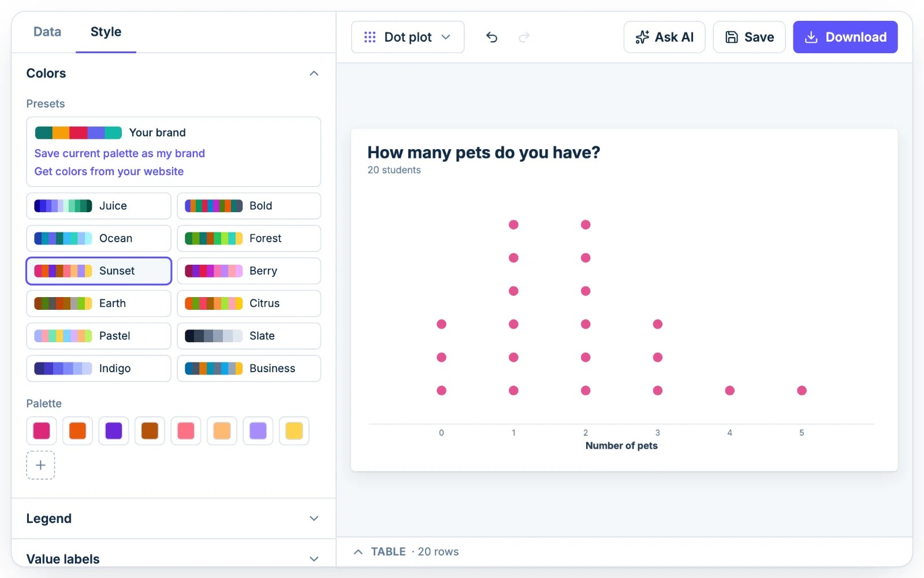This screenshot has width=924, height=578.
Task: Edit the lavender palette swatch
Action: click(258, 431)
